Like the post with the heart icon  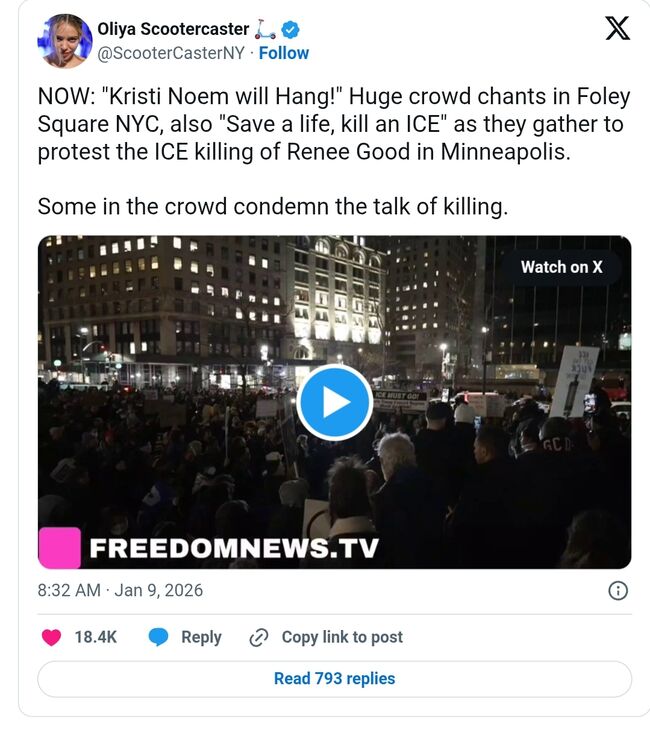(50, 637)
